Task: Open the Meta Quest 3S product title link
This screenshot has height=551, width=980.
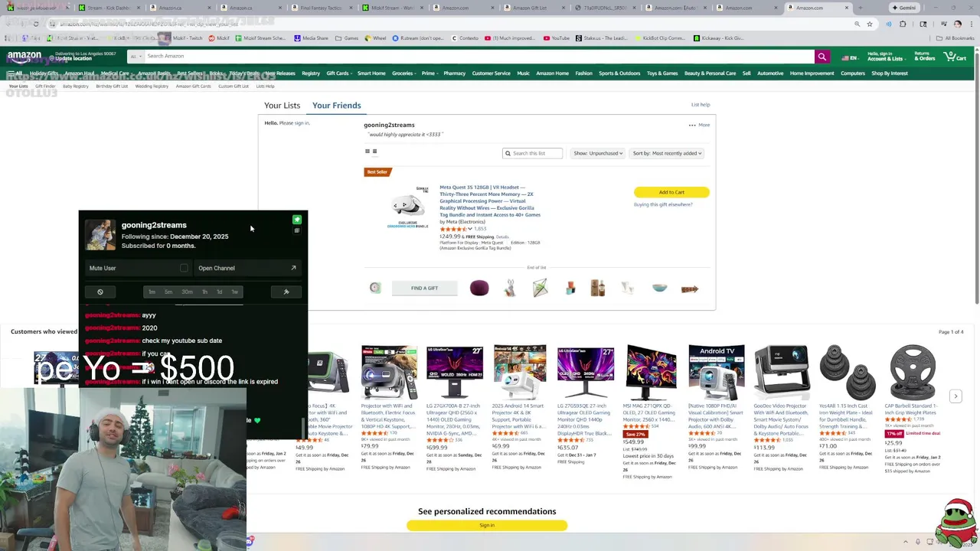Action: pyautogui.click(x=490, y=201)
